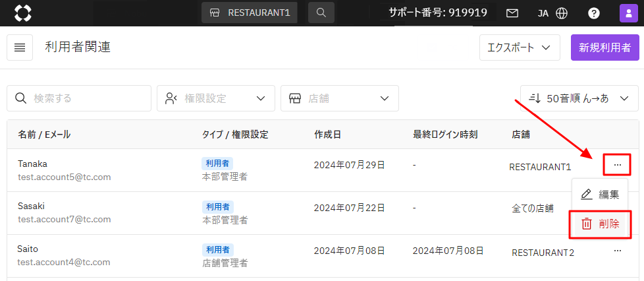The height and width of the screenshot is (281, 644).
Task: Open the mail envelope icon
Action: point(512,13)
